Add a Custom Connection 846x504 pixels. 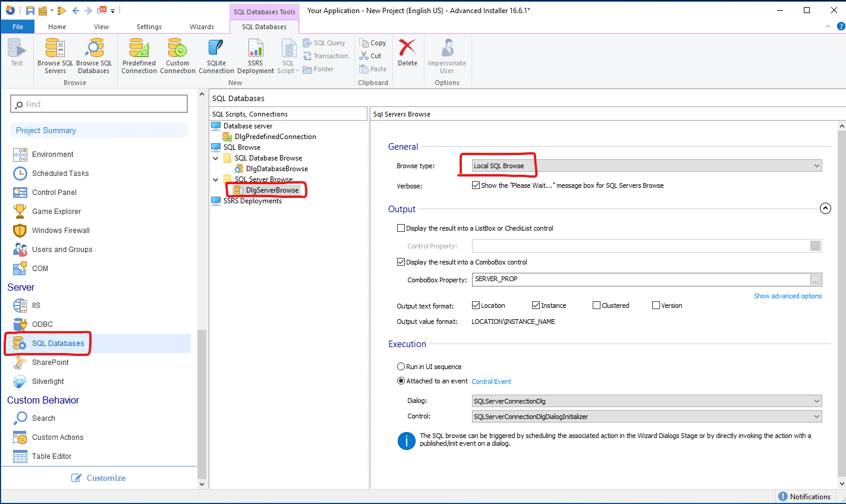coord(177,56)
